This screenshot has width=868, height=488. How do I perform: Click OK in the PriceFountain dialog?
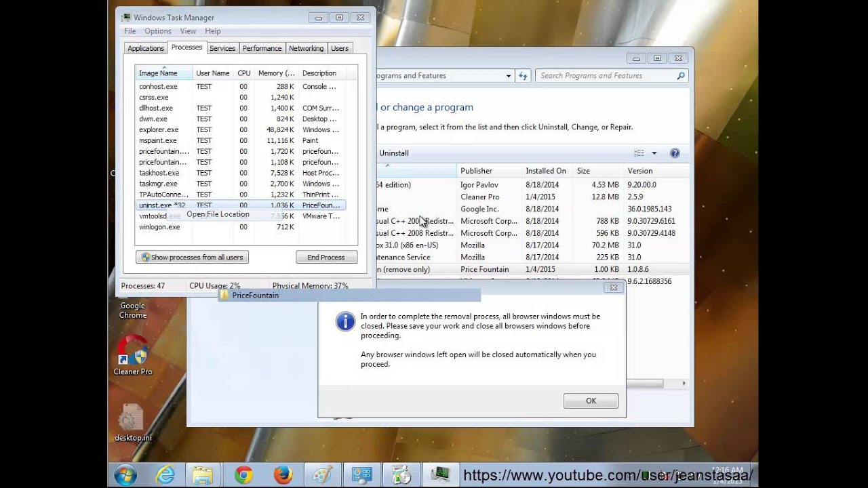coord(591,401)
